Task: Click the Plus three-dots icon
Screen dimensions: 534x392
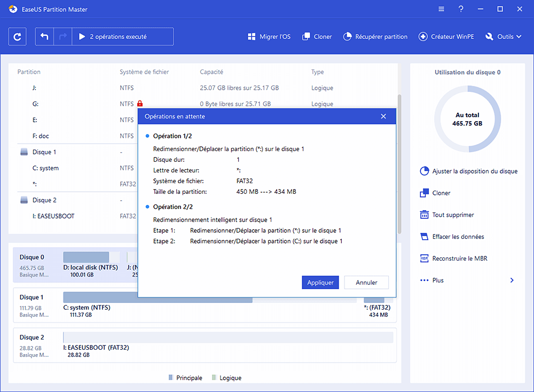Action: click(x=425, y=280)
